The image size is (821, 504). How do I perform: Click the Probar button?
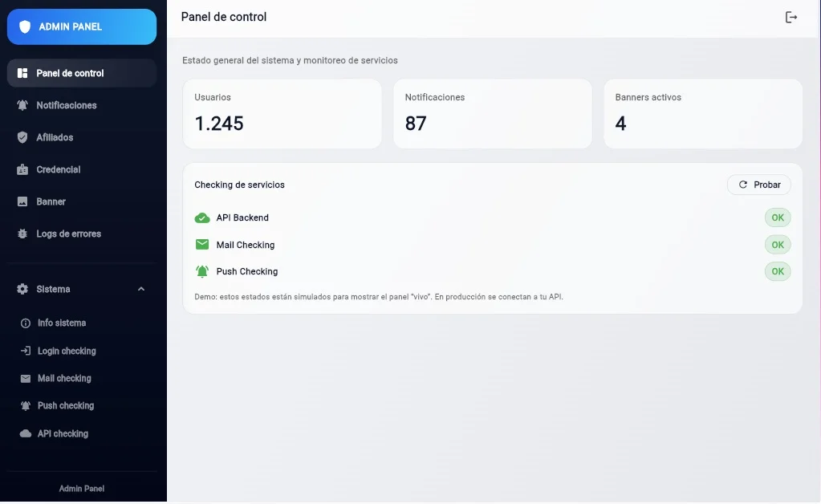coord(758,185)
